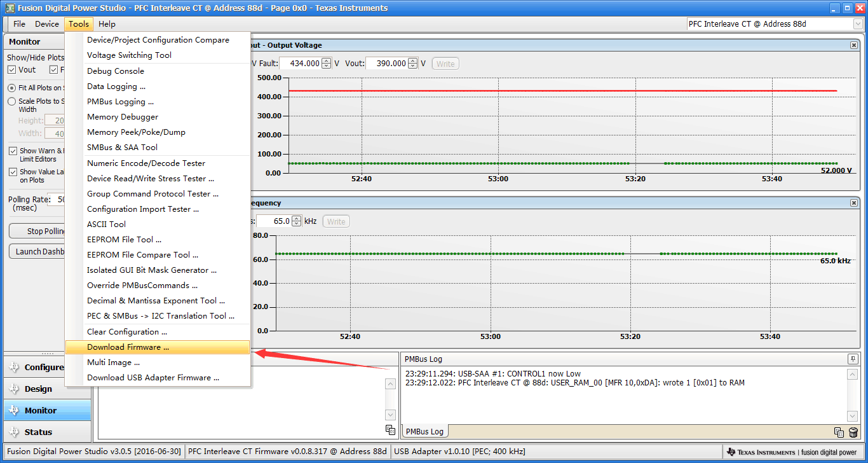The height and width of the screenshot is (463, 868).
Task: Open the device address dropdown
Action: click(x=857, y=24)
